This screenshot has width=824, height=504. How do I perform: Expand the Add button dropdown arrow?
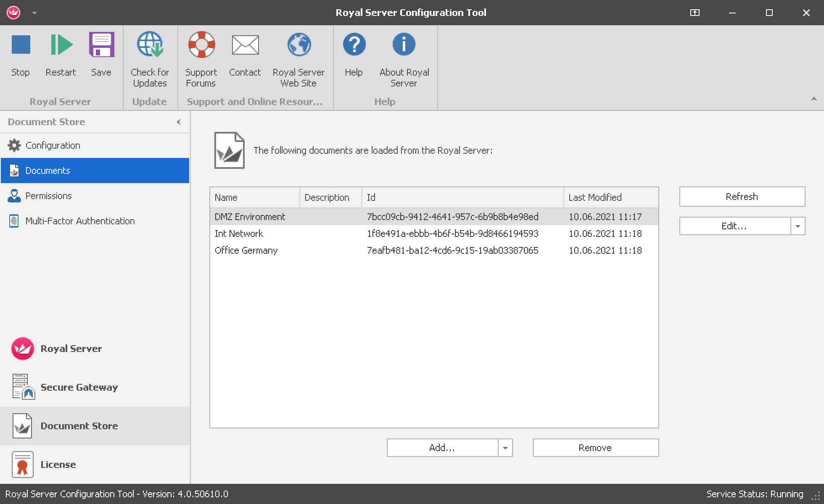tap(505, 448)
